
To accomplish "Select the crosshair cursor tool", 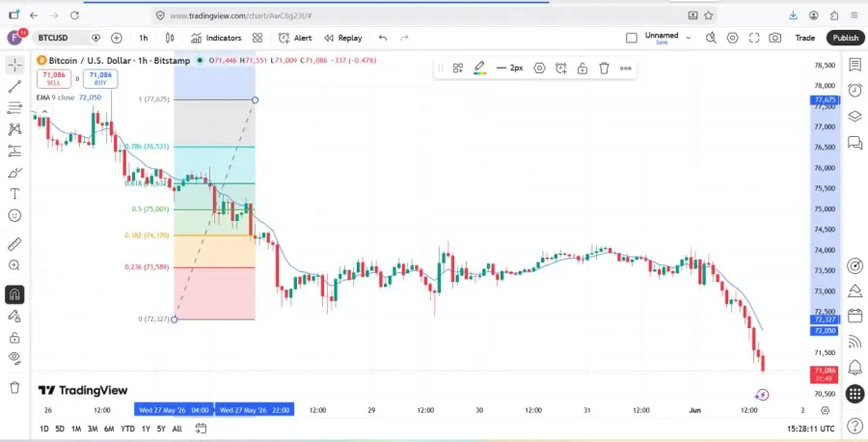I will (x=14, y=65).
